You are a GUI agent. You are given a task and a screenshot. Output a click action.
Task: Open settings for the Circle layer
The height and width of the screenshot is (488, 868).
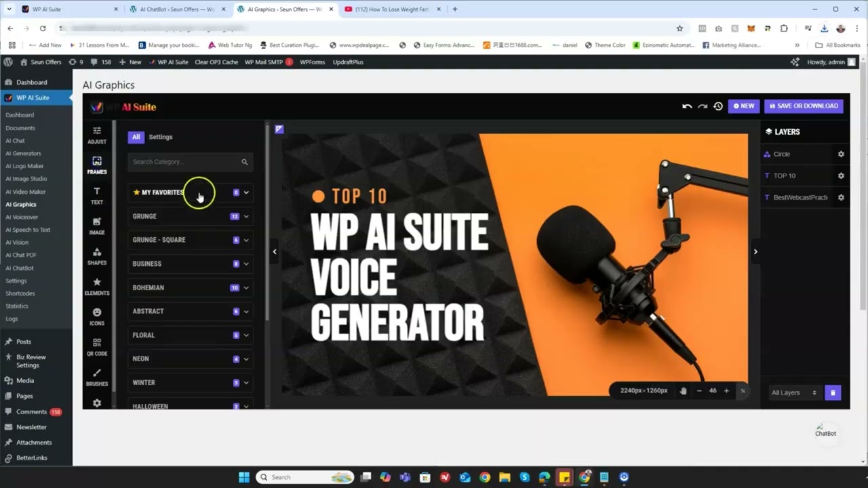841,154
